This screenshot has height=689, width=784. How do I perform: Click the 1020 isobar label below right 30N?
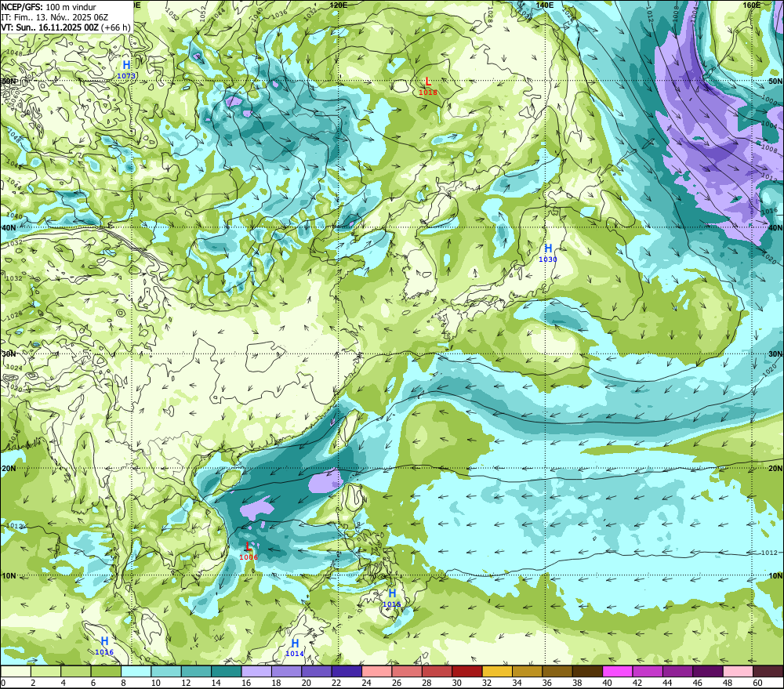click(770, 372)
